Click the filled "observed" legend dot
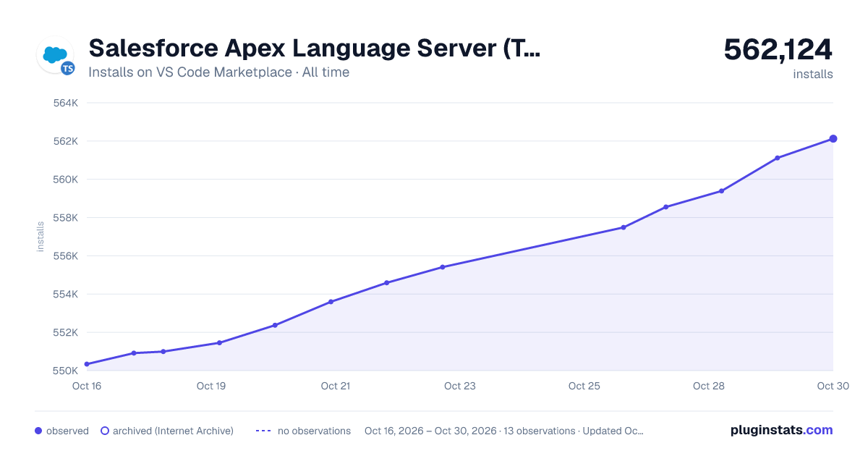 pyautogui.click(x=38, y=431)
